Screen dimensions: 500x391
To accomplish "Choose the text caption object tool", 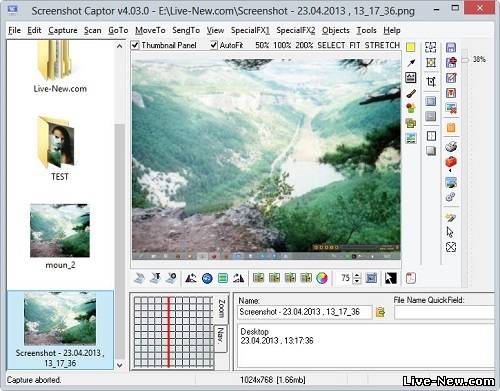I will pyautogui.click(x=411, y=78).
